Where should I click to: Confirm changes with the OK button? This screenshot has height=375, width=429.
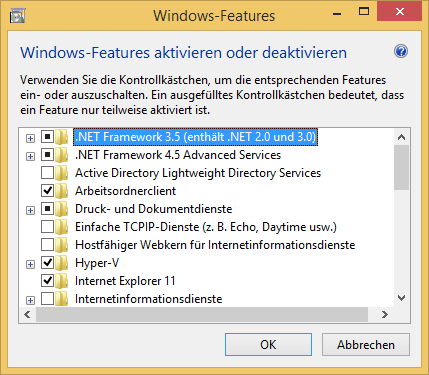click(268, 344)
